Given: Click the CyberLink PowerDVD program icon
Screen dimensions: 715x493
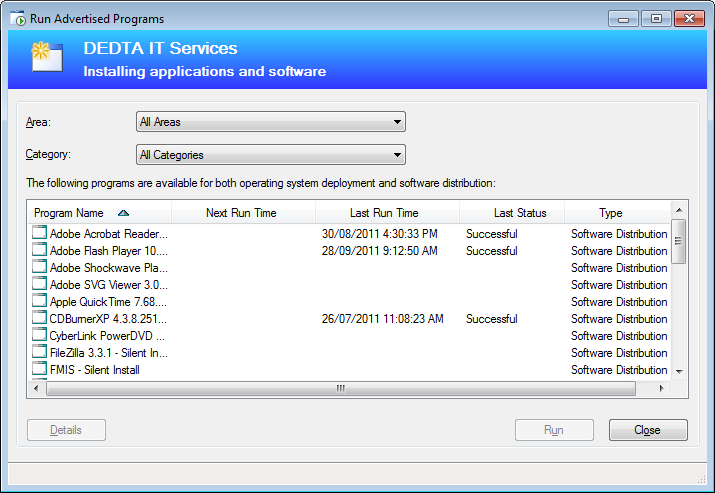Looking at the screenshot, I should pos(39,334).
